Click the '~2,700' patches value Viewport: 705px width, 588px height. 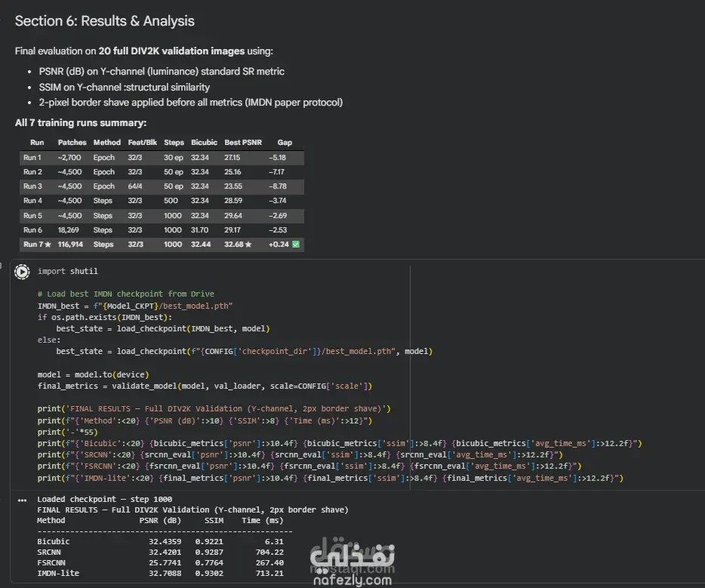click(69, 157)
